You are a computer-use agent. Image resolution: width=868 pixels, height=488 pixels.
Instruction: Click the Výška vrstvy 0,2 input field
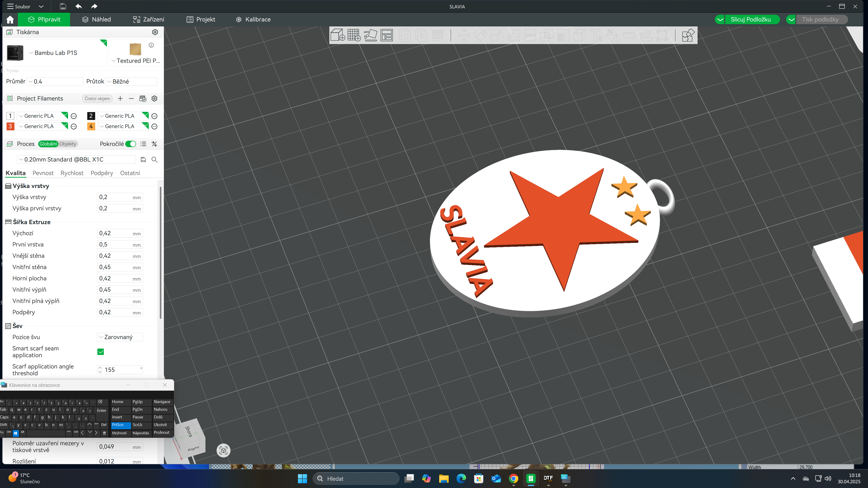120,197
